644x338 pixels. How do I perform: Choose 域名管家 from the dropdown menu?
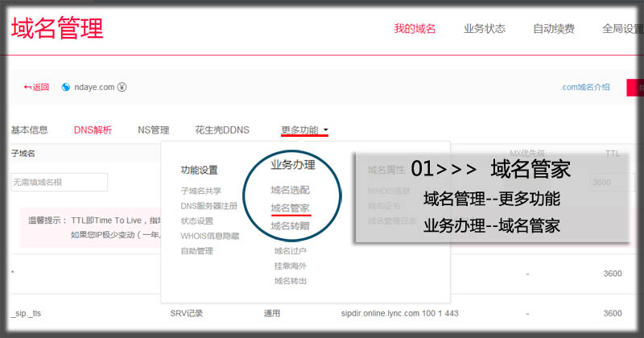[x=291, y=208]
